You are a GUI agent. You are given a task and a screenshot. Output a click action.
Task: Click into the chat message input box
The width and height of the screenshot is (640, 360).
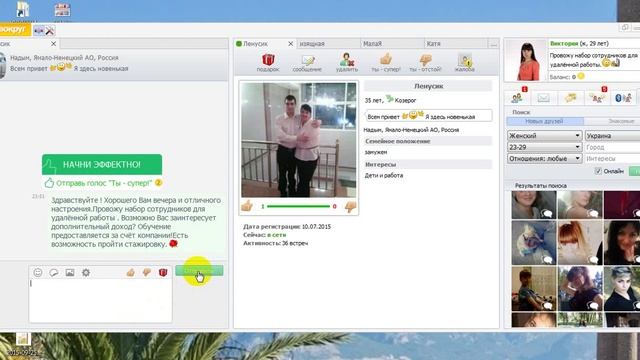(x=100, y=300)
